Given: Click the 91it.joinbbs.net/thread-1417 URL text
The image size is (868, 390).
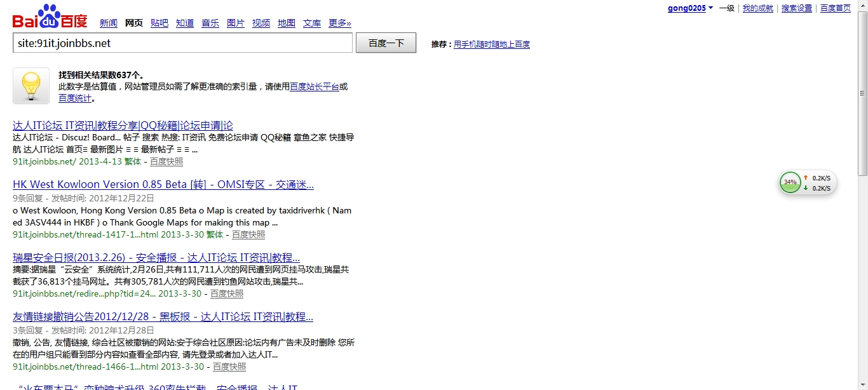Looking at the screenshot, I should coord(85,235).
